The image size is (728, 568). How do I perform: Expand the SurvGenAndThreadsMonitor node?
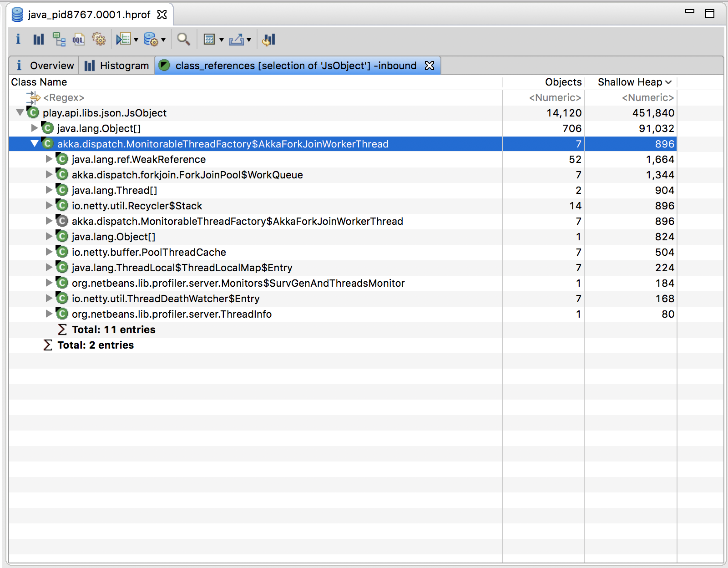point(49,283)
